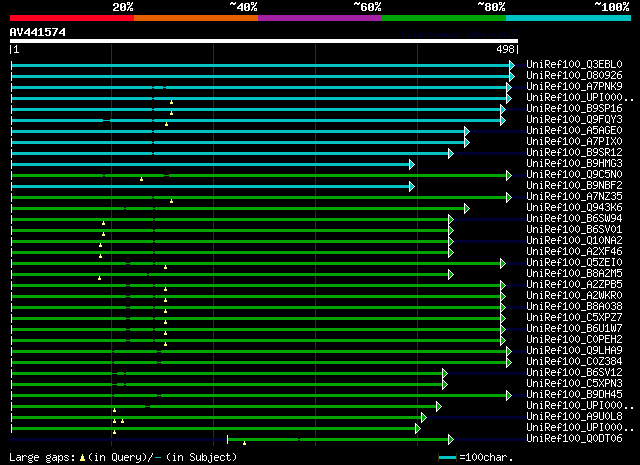Click the arrowhead ending the UniRef100_B9HMG3 alignment
This screenshot has width=640, height=465.
click(x=412, y=165)
